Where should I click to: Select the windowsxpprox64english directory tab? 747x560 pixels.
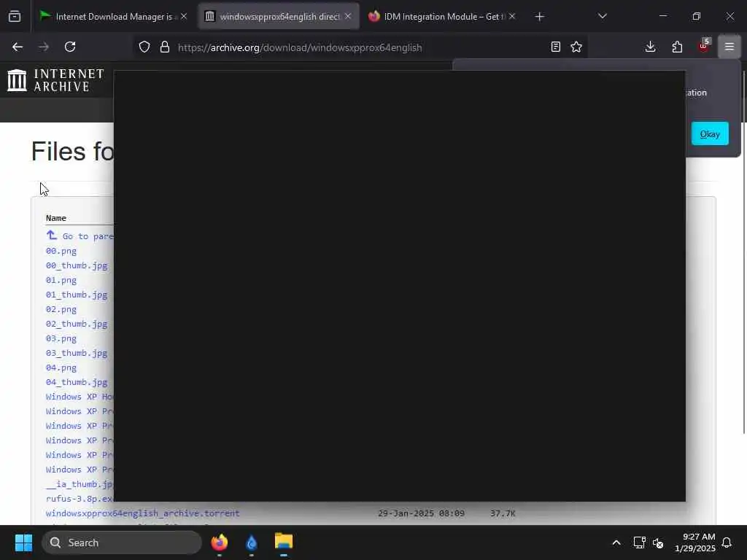pyautogui.click(x=279, y=16)
